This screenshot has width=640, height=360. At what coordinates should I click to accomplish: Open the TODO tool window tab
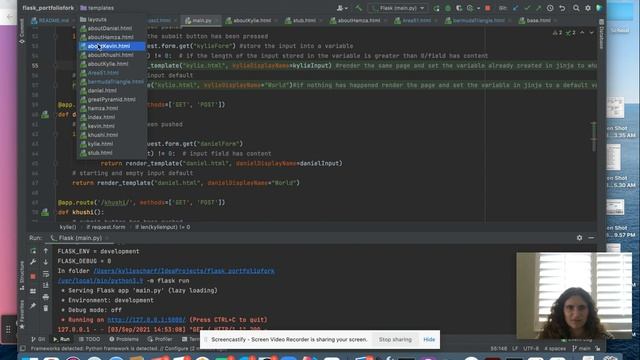[89, 339]
